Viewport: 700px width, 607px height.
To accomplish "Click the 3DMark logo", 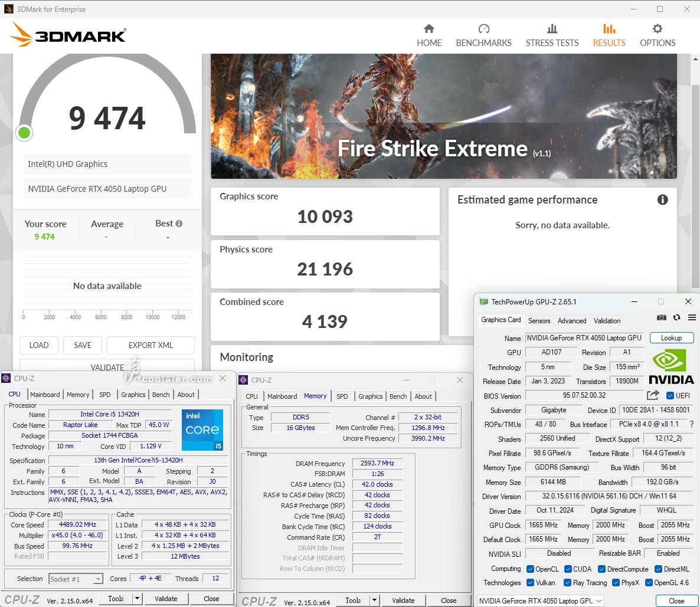I will click(x=68, y=35).
